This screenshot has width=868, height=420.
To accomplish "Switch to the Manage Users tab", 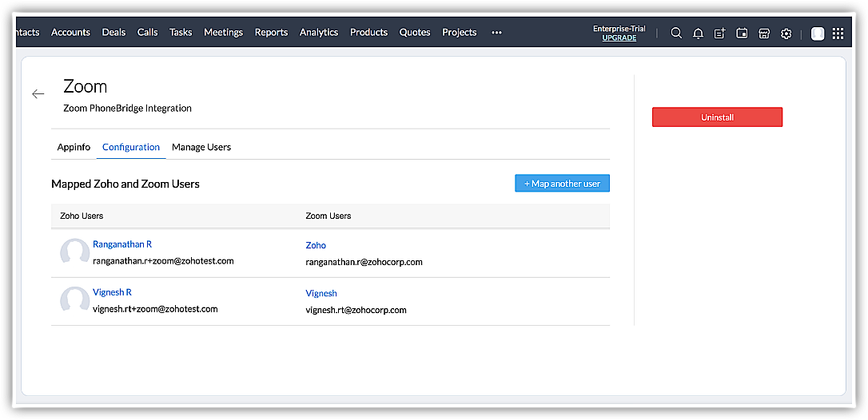I will [x=201, y=147].
